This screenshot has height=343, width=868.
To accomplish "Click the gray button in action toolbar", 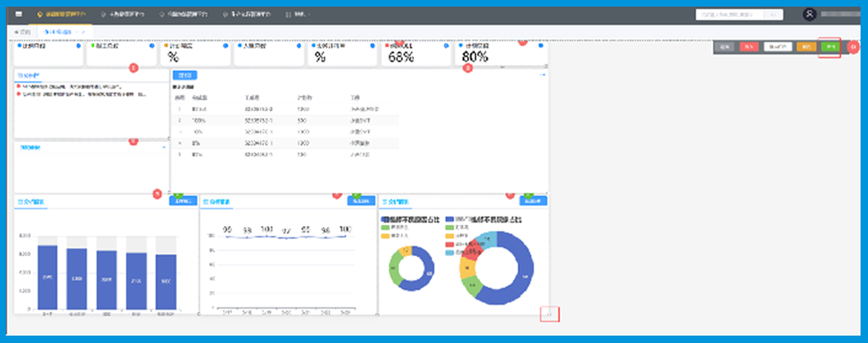I will click(x=724, y=47).
